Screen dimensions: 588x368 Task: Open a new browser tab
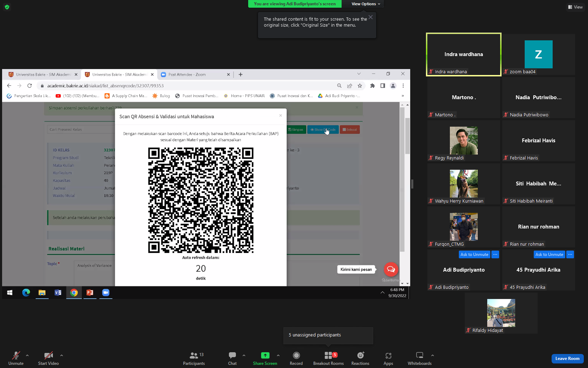[240, 74]
